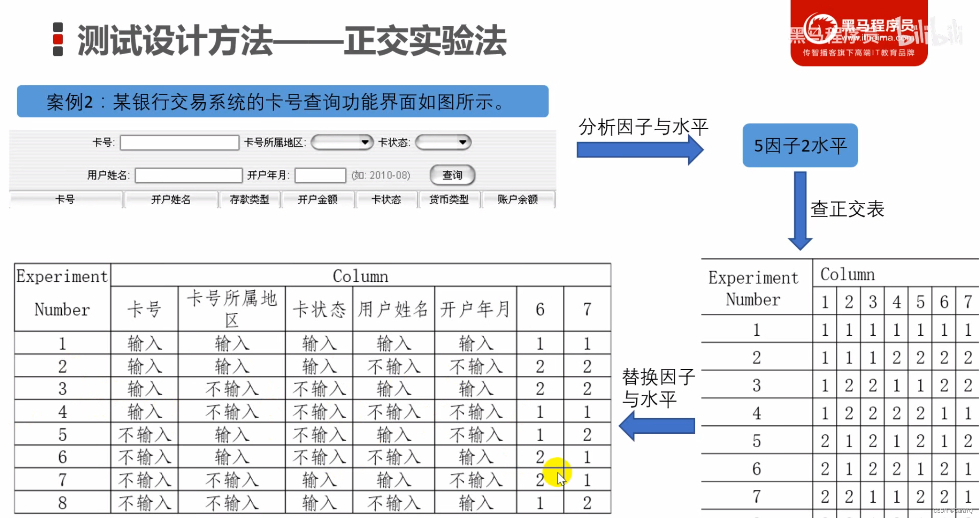Viewport: 980px width, 518px height.
Task: Click the 账户余额 column header
Action: coord(518,199)
